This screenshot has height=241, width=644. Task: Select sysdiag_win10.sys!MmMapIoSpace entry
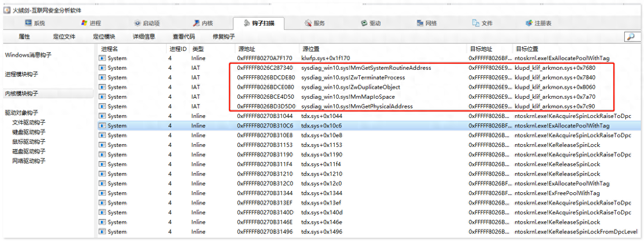348,97
